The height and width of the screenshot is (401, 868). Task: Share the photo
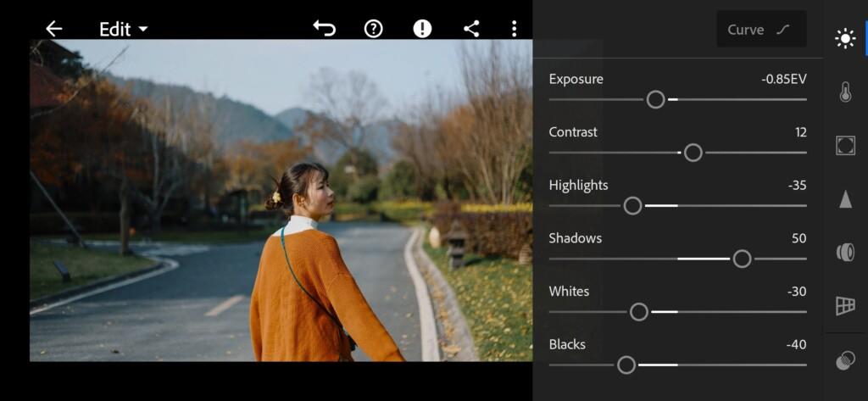(x=471, y=29)
